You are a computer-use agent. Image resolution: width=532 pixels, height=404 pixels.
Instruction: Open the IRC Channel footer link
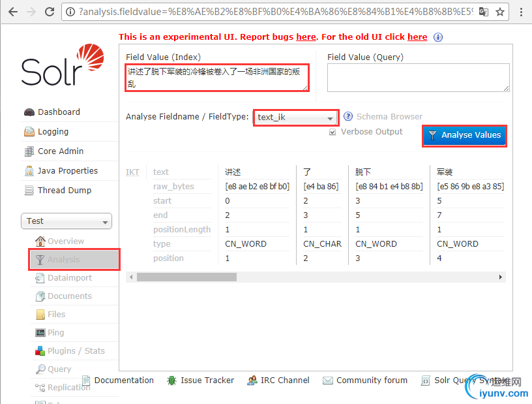[x=285, y=381]
